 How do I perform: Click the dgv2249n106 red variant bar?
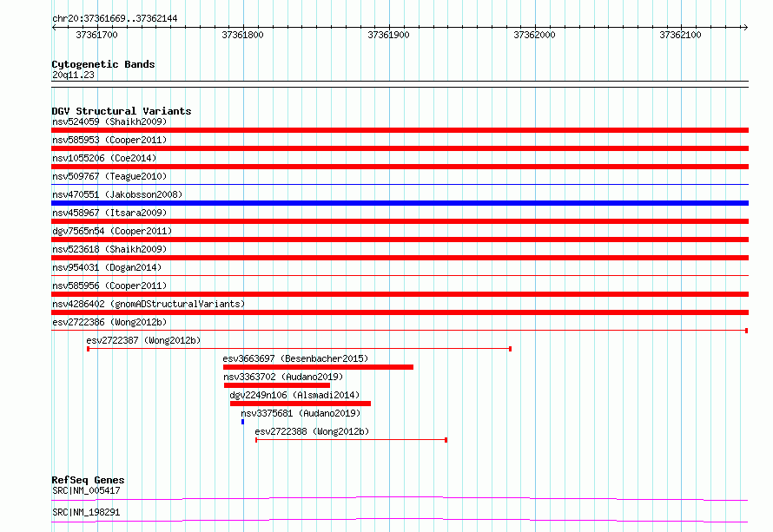click(301, 404)
